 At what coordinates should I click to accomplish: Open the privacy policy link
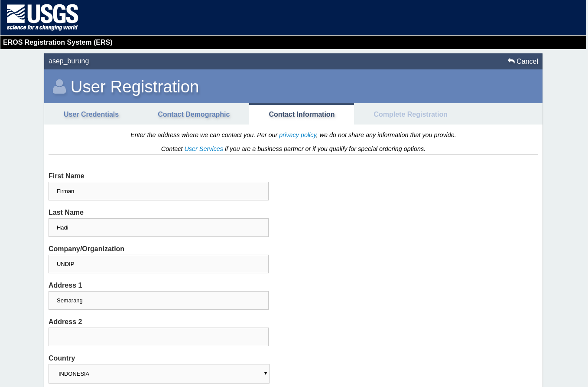298,135
